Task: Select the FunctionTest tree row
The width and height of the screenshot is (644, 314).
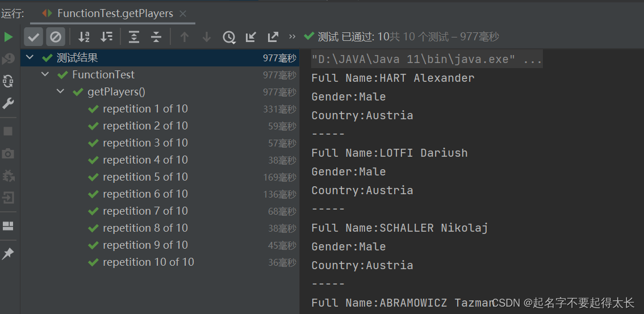Action: pyautogui.click(x=160, y=75)
